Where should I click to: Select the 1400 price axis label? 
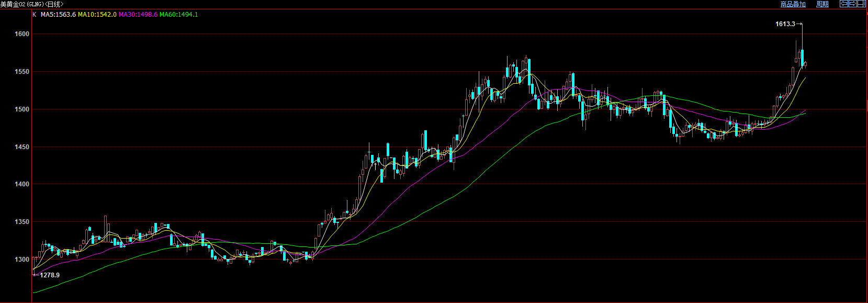point(22,184)
